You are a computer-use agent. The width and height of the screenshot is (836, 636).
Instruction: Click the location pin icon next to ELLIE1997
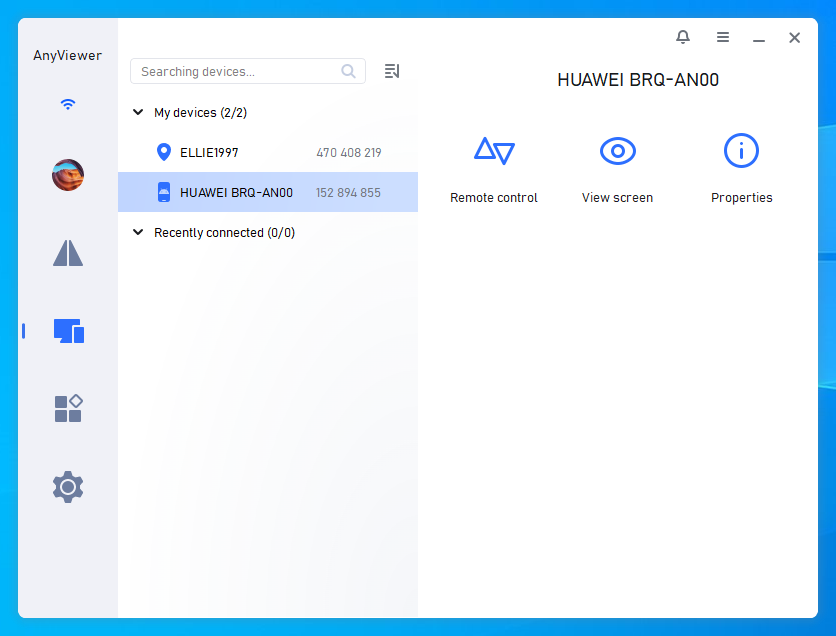coord(163,152)
